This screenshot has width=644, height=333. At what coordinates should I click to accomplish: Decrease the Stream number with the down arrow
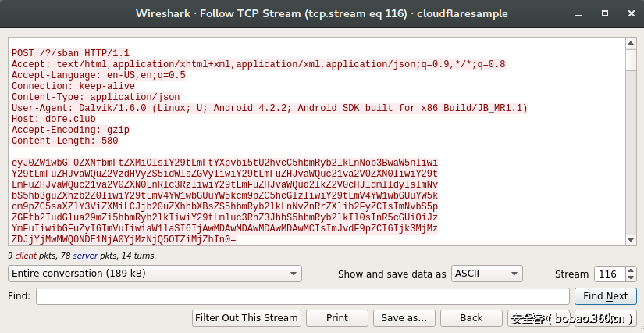click(x=631, y=277)
